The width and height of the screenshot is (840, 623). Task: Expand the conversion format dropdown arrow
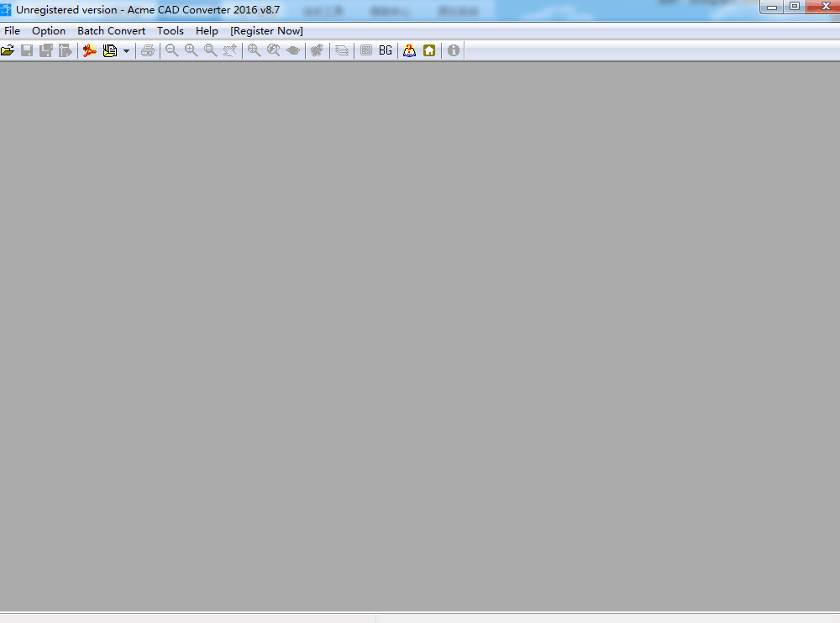tap(128, 50)
